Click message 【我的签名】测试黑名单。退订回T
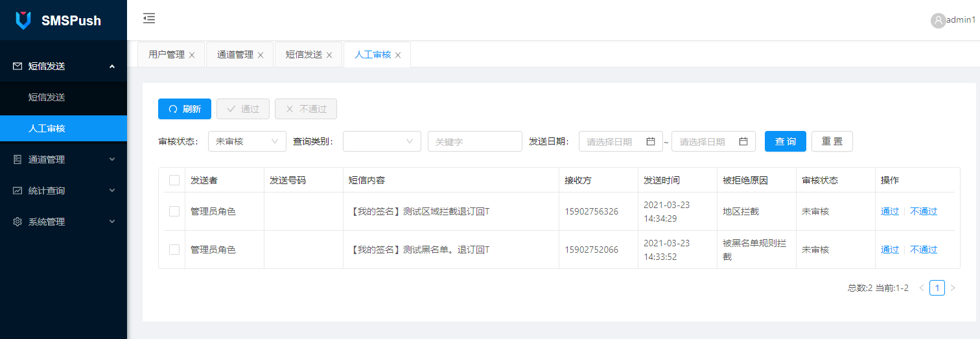This screenshot has height=339, width=980. pos(419,250)
